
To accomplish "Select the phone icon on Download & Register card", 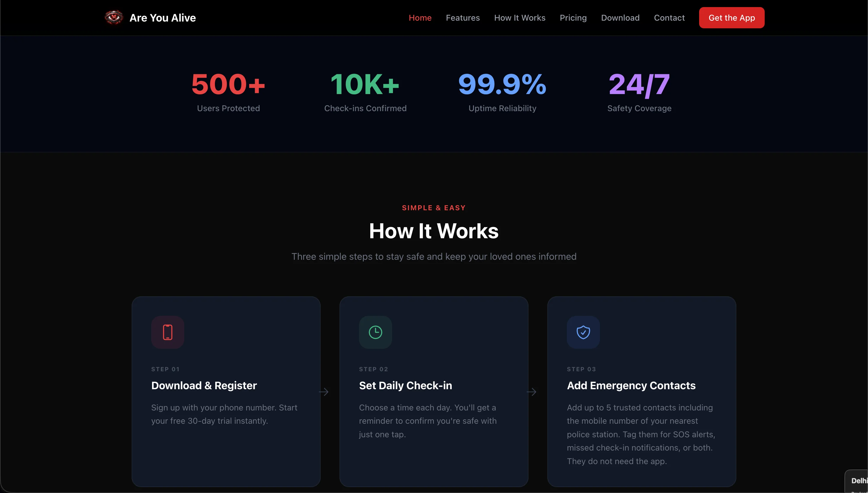I will click(167, 332).
